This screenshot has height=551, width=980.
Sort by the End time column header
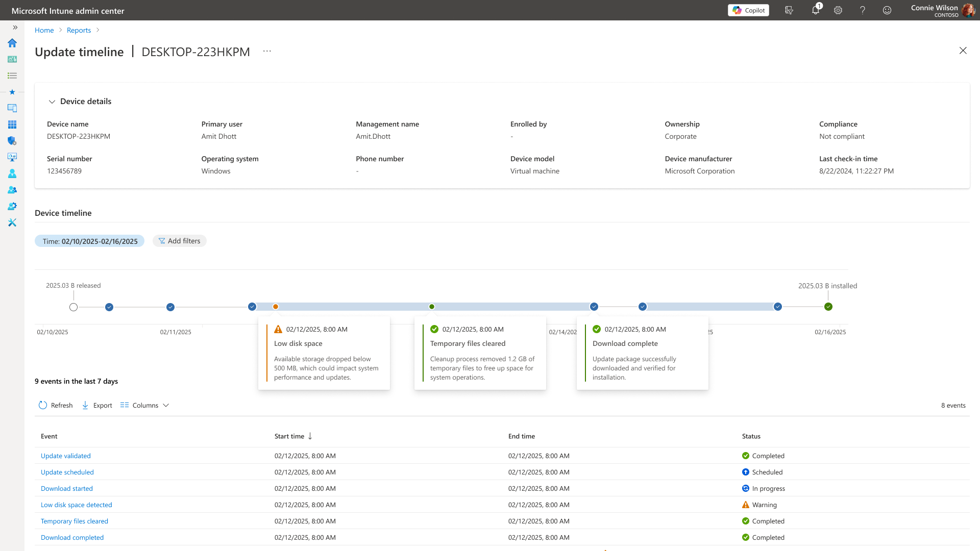coord(522,436)
